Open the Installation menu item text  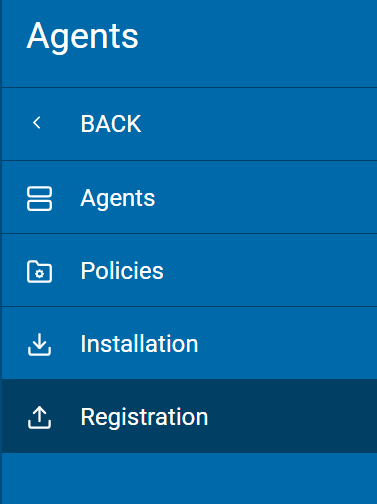pyautogui.click(x=139, y=344)
